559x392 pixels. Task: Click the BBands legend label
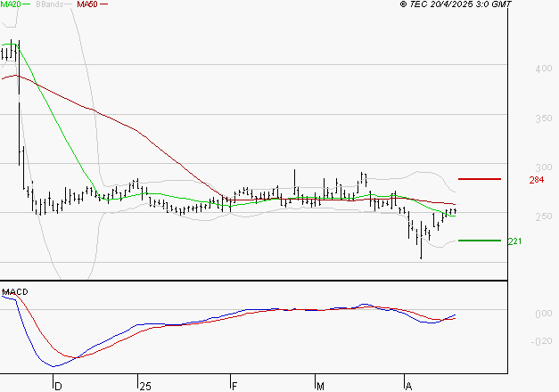click(x=51, y=4)
